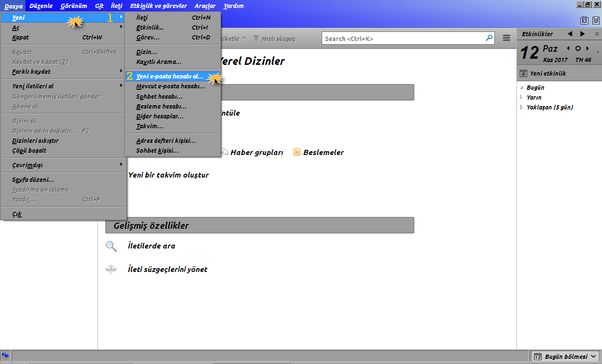Show next entries using Etkinlikler right arrow
Viewport: 602px width, 364px height.
582,34
